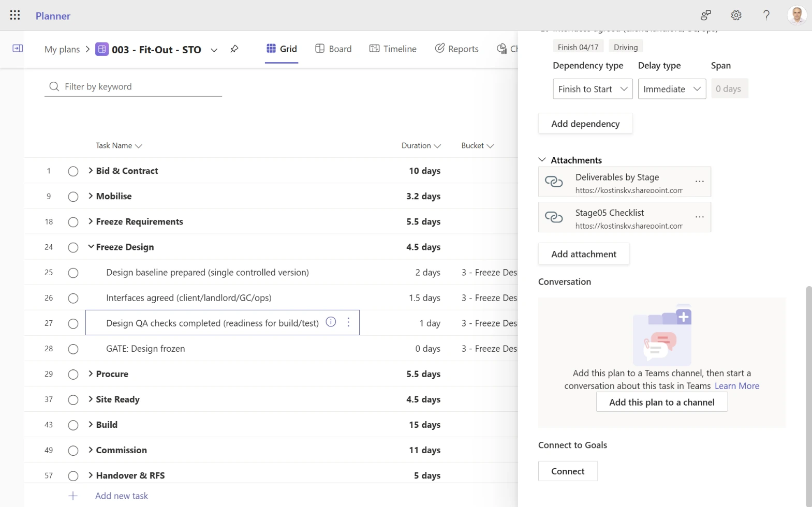Mark Freeze Requirements as complete

click(x=73, y=222)
